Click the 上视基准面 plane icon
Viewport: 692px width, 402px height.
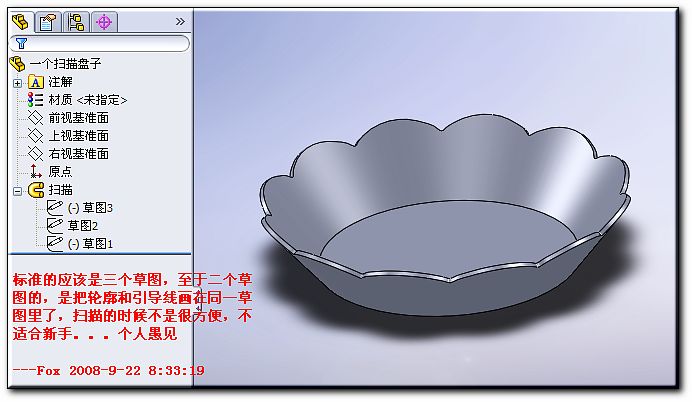[x=35, y=135]
